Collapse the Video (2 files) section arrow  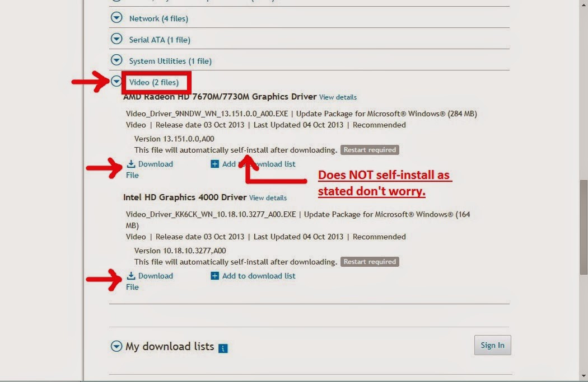click(116, 81)
